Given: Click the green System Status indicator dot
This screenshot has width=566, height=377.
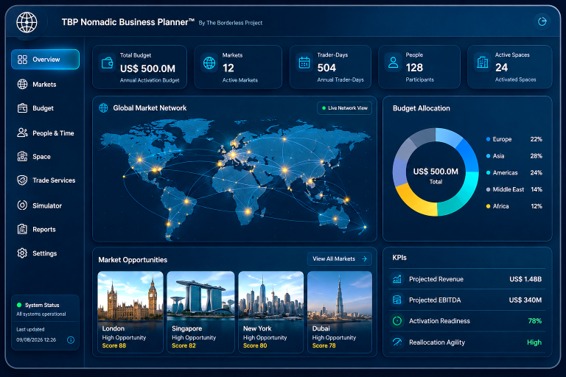Looking at the screenshot, I should [19, 305].
